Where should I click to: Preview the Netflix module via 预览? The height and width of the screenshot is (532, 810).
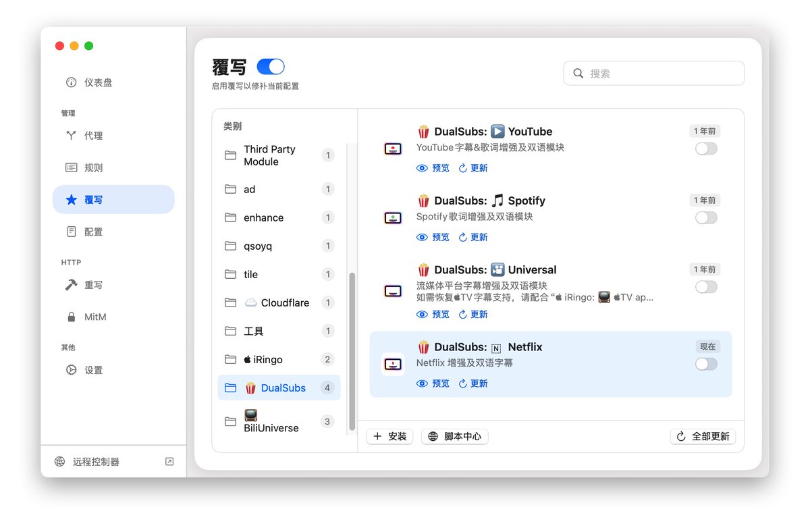click(x=433, y=383)
